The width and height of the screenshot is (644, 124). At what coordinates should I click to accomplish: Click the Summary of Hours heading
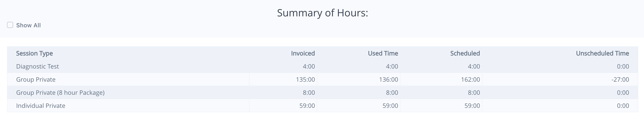[322, 13]
